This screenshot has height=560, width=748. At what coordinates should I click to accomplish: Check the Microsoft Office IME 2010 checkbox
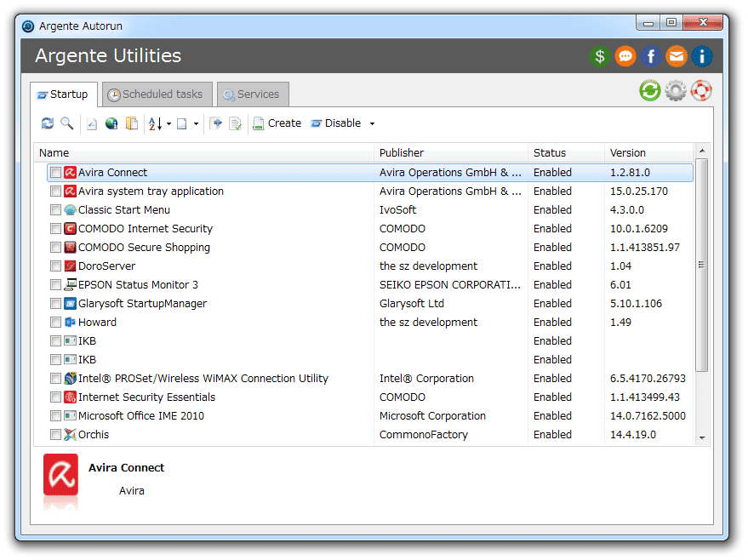point(56,416)
